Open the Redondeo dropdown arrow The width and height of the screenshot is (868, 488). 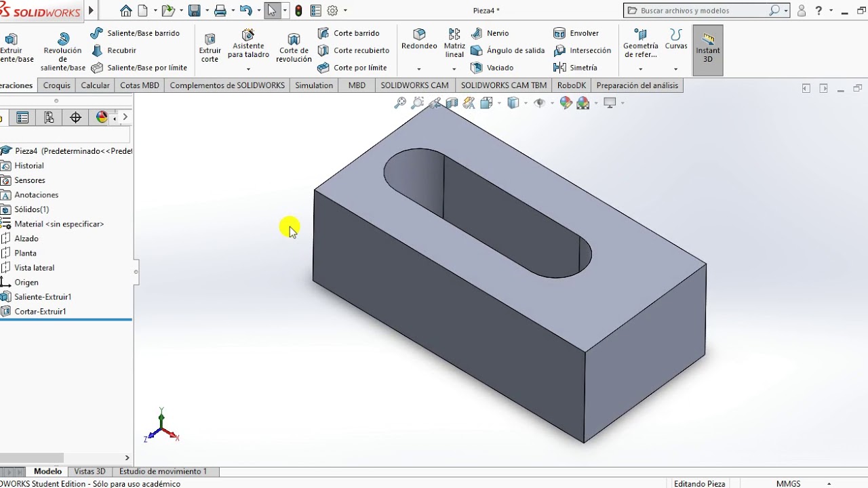tap(419, 68)
